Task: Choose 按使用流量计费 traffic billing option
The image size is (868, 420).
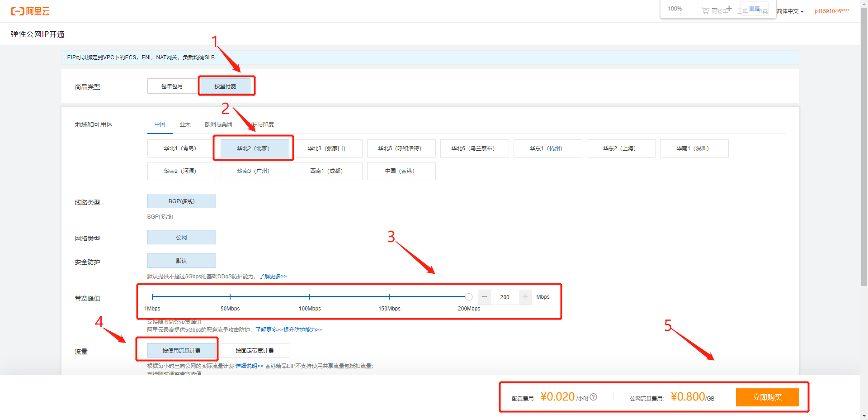Action: pyautogui.click(x=181, y=351)
